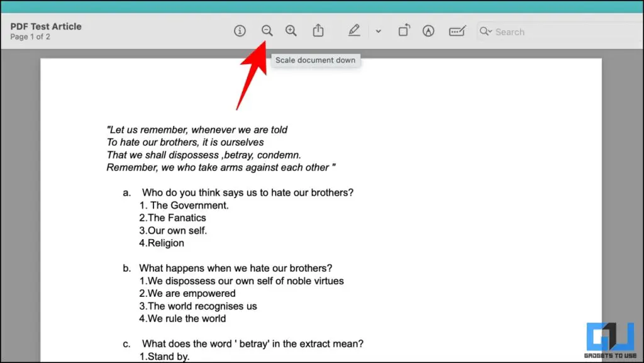Screen dimensions: 644x363
Task: Show the Markup toolbar icon
Action: click(x=428, y=31)
